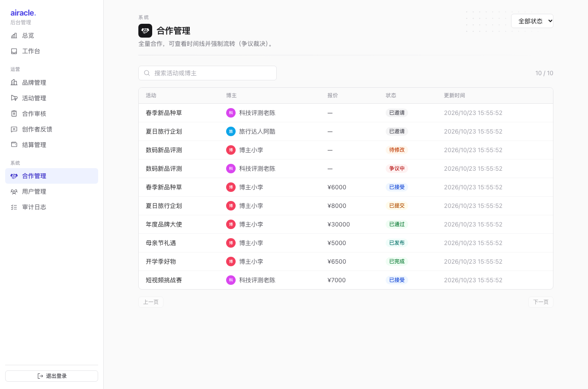Click the avatar of 旅行达人阿酷

point(231,131)
